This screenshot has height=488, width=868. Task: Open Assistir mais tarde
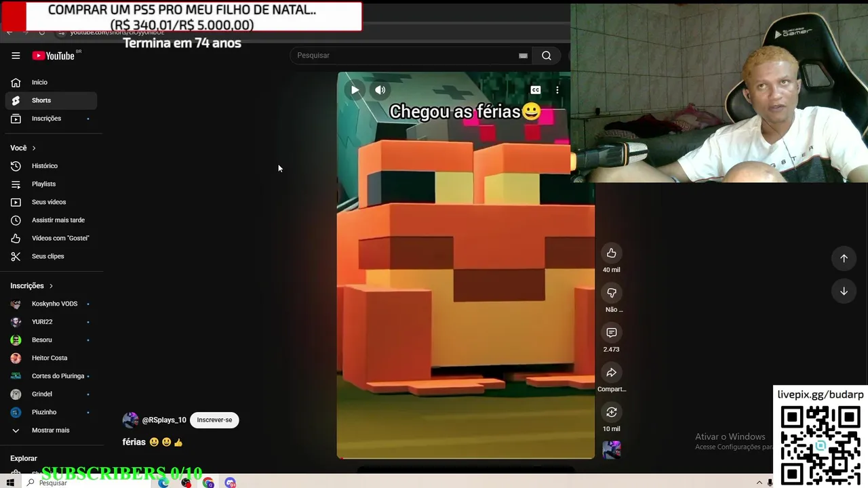(52, 220)
